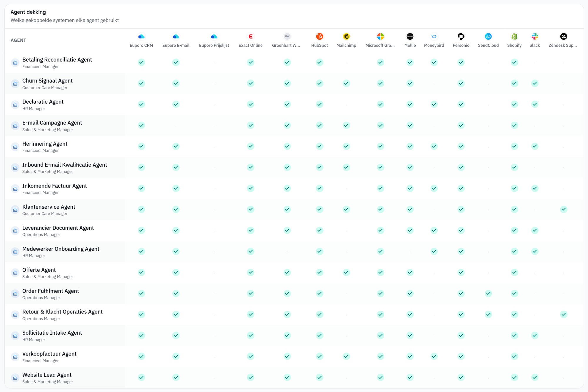Open the Churn Signaal Agent row
This screenshot has width=588, height=392.
294,84
